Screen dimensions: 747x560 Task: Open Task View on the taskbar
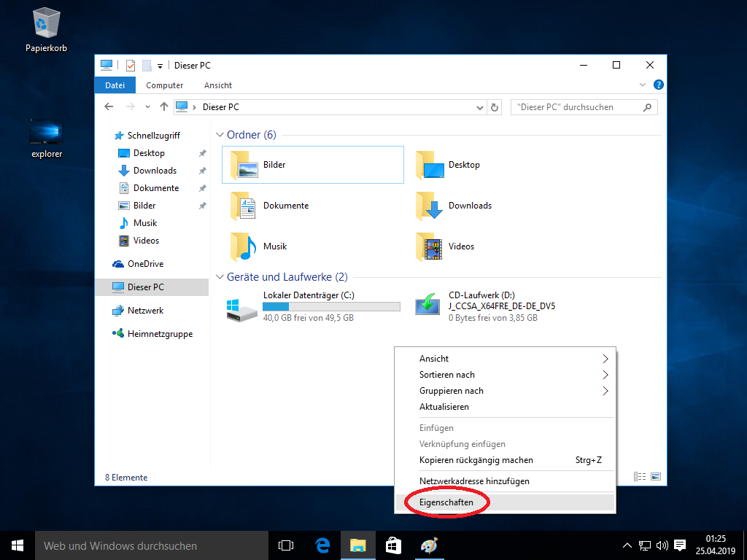point(285,545)
